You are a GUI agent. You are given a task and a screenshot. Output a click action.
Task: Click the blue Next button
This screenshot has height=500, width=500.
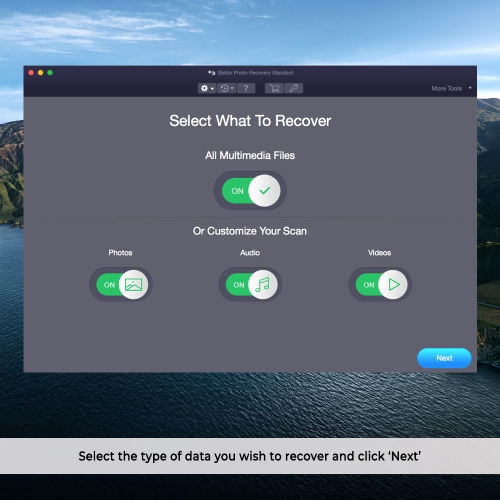click(x=444, y=358)
